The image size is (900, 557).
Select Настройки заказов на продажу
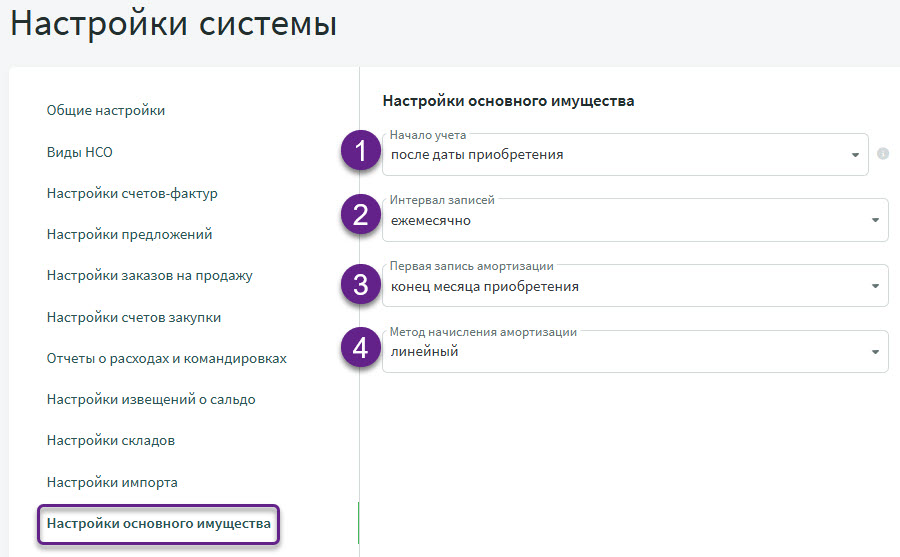[x=149, y=276]
